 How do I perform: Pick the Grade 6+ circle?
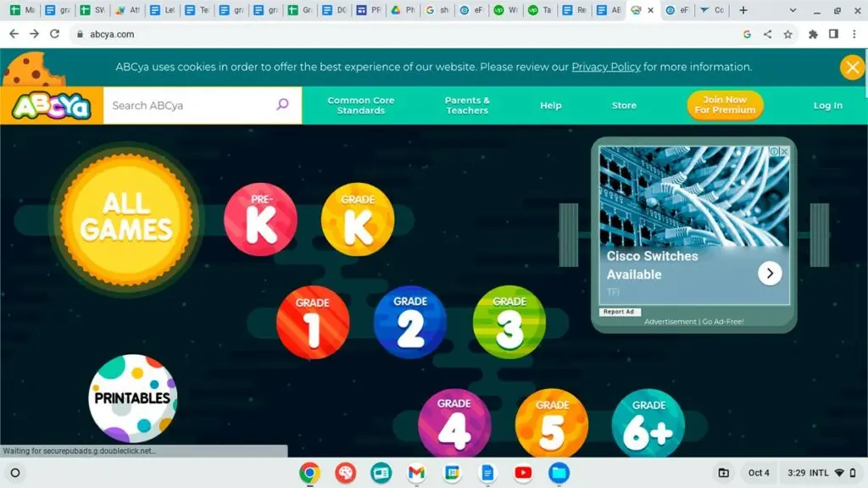click(x=648, y=424)
